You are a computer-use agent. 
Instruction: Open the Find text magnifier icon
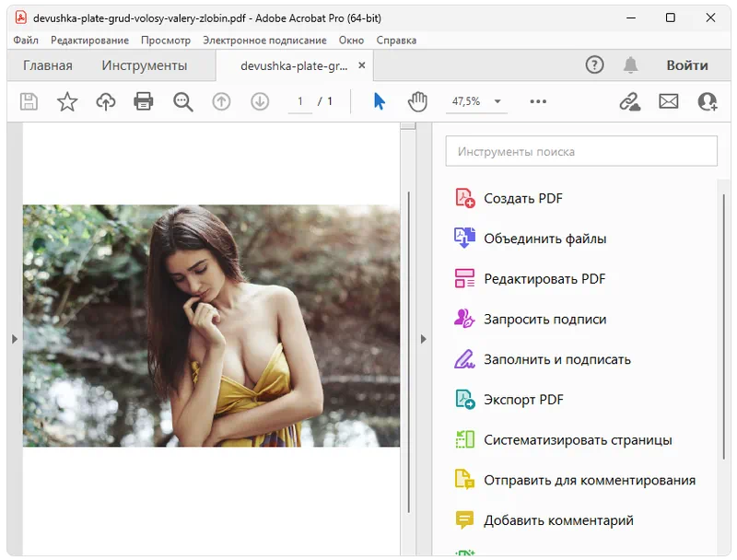(182, 101)
